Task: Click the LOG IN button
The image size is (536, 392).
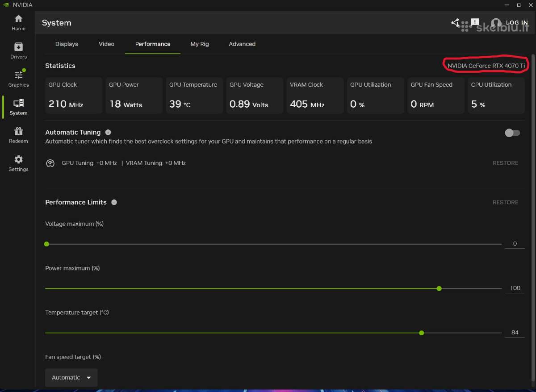Action: point(517,23)
